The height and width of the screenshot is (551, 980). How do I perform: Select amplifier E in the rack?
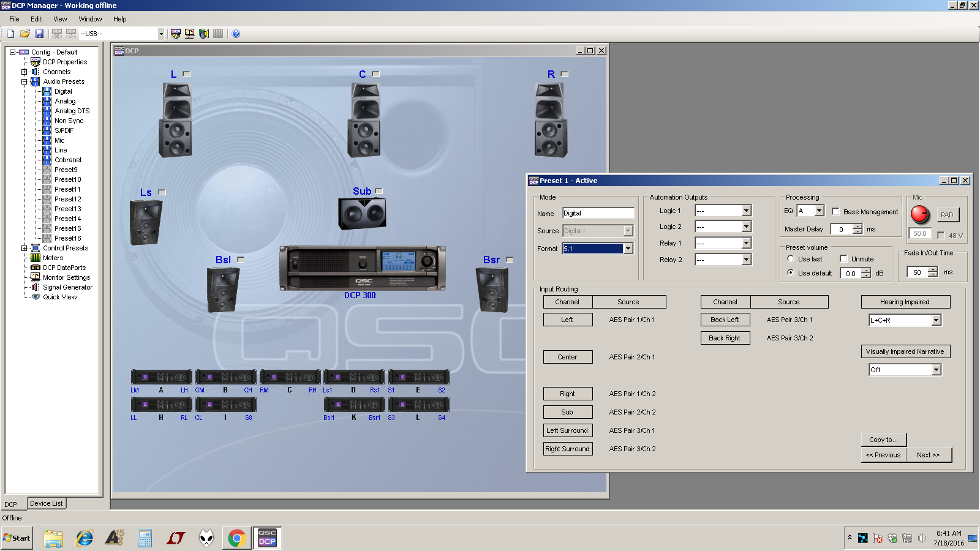[419, 377]
